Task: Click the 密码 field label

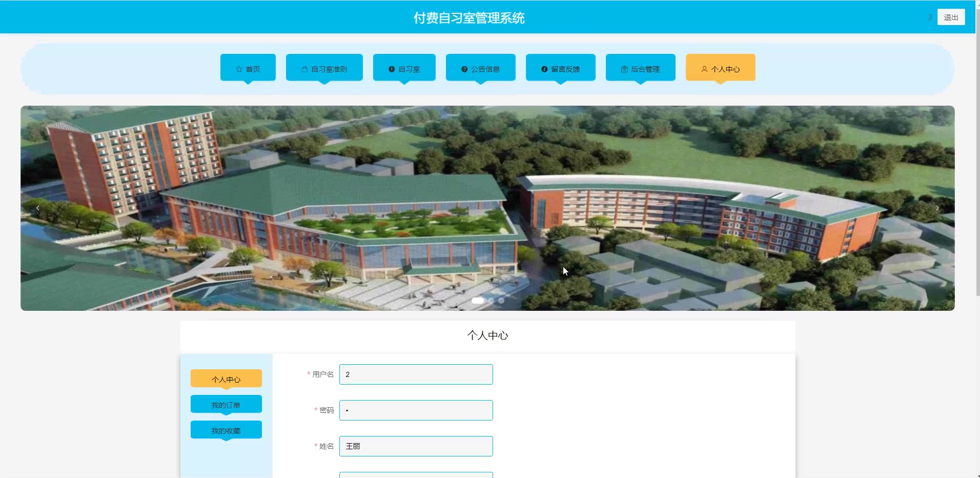Action: [x=326, y=410]
